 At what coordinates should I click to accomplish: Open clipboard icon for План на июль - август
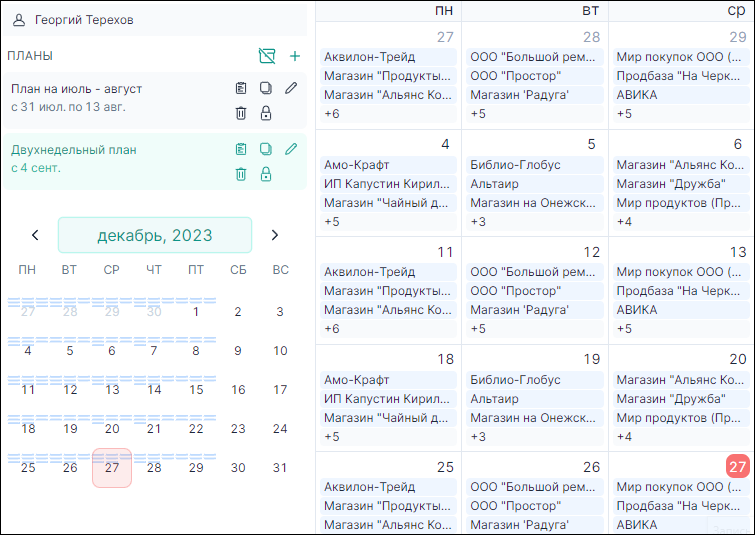click(x=241, y=88)
